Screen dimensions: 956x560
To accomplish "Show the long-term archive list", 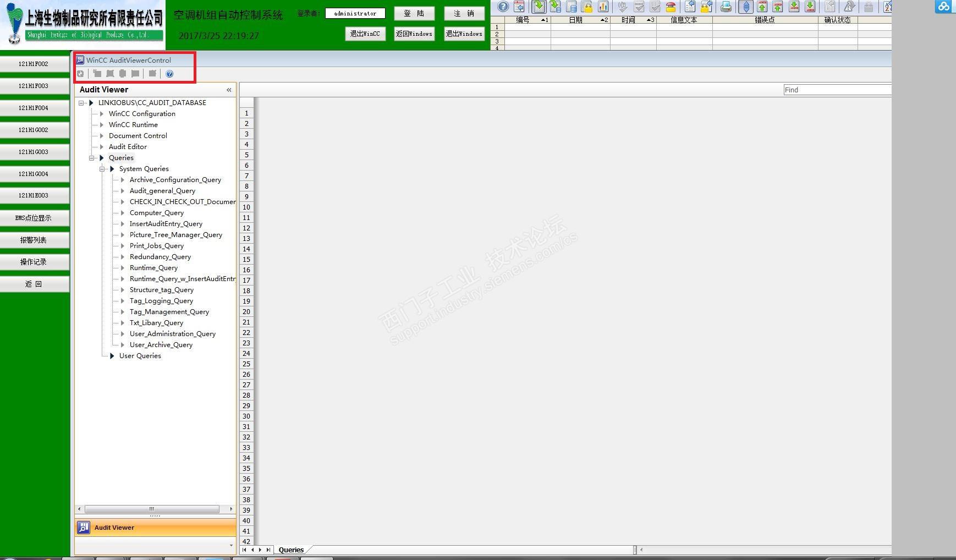I will click(x=572, y=7).
